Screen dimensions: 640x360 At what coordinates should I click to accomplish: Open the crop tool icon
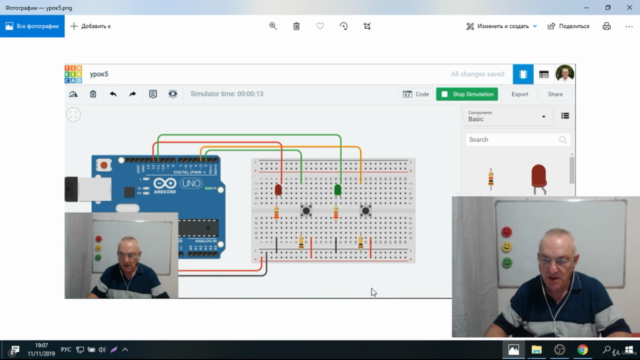pyautogui.click(x=367, y=26)
